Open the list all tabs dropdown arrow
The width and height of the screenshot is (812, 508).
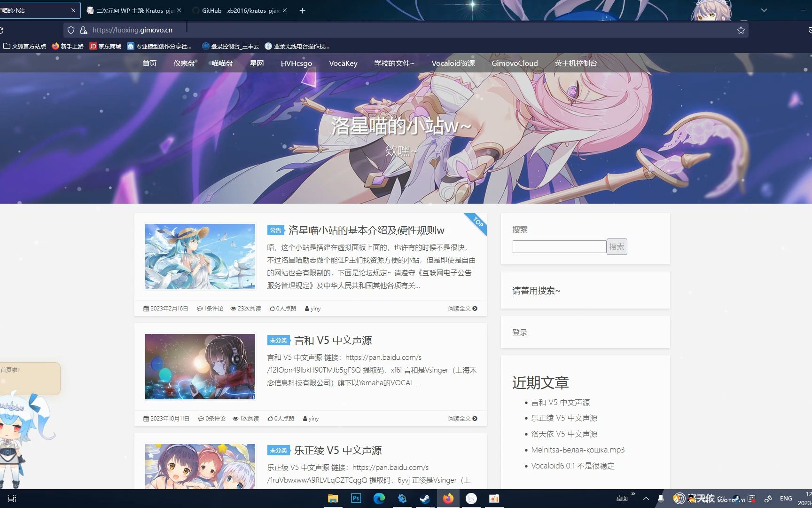point(764,10)
